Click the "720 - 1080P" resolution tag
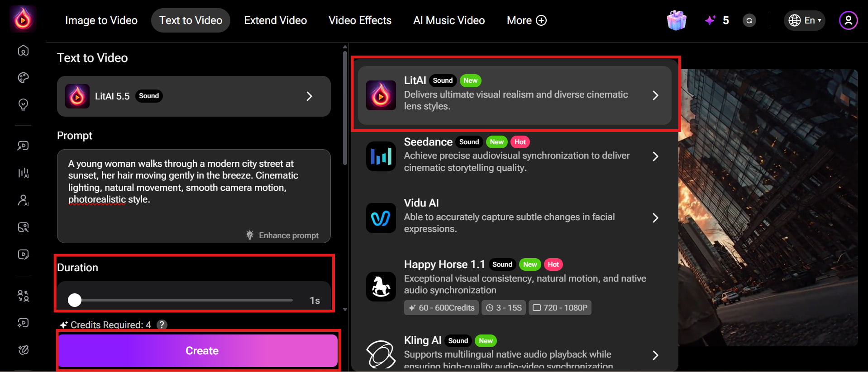868x372 pixels. click(x=560, y=308)
